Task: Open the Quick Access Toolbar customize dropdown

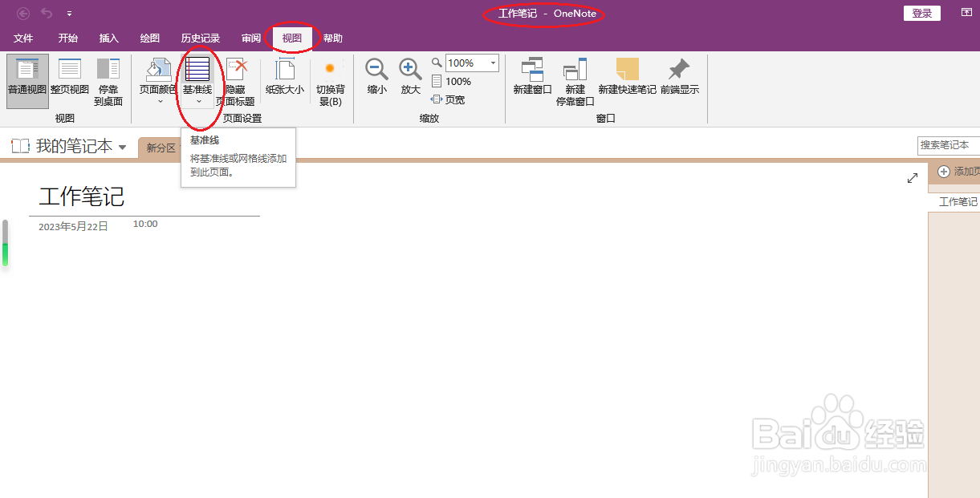Action: tap(70, 14)
